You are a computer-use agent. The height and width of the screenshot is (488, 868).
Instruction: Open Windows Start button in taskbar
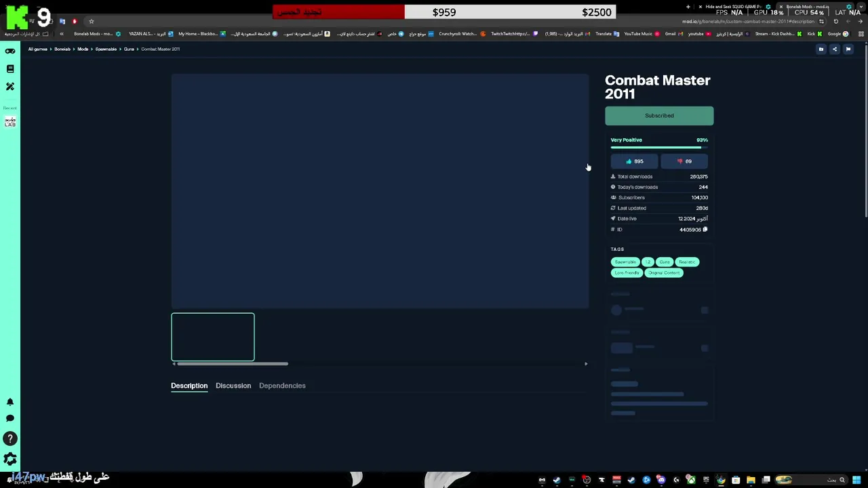pos(857,480)
